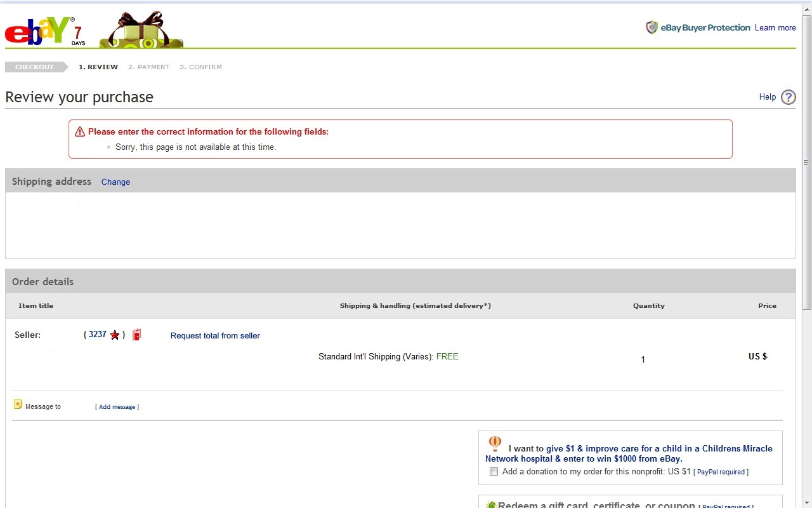
Task: Open the give $1 Childrens Miracle link
Action: (x=629, y=453)
